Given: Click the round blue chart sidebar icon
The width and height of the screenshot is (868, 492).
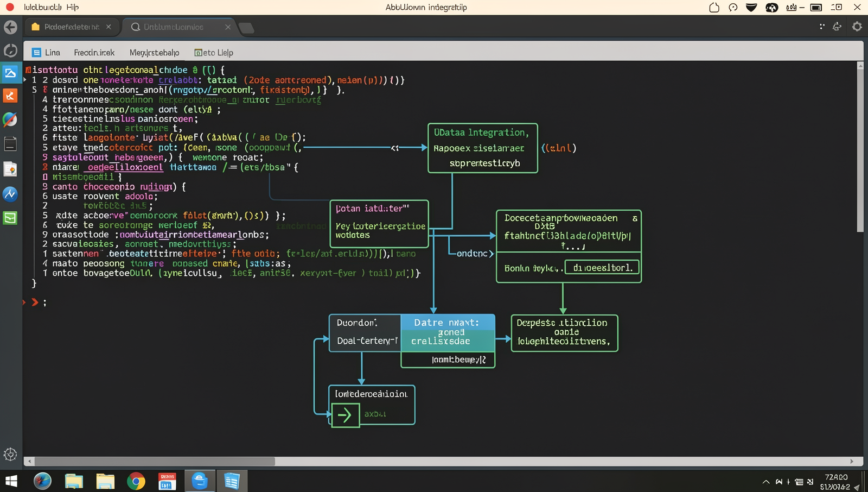Looking at the screenshot, I should pyautogui.click(x=10, y=194).
